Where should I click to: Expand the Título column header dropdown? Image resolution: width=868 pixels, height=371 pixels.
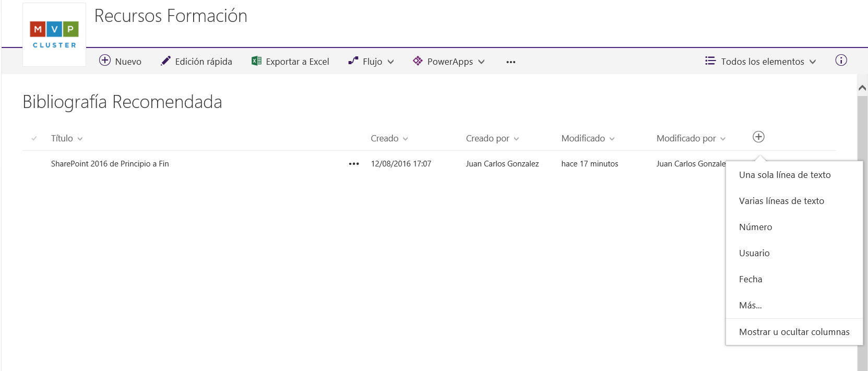click(80, 139)
